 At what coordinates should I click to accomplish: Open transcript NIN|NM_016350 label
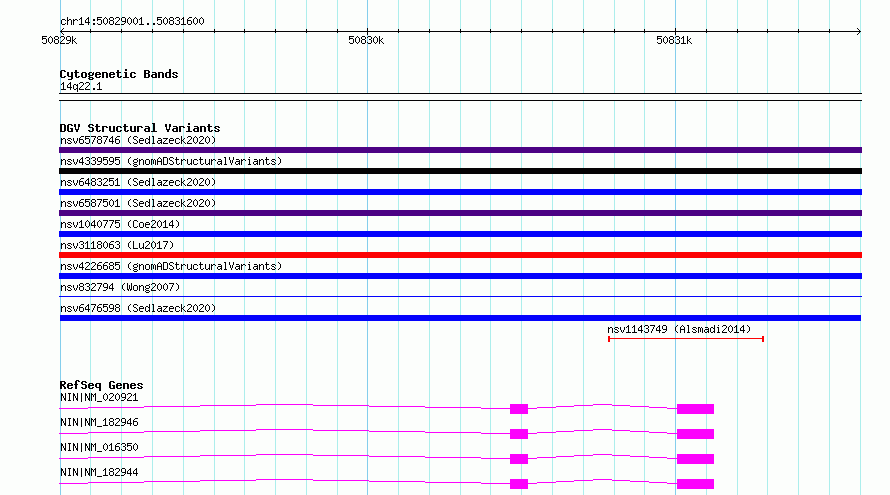[x=99, y=447]
